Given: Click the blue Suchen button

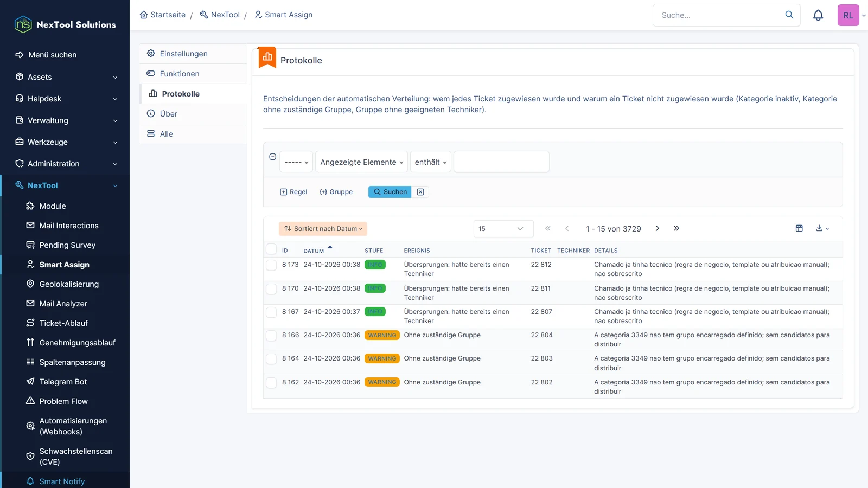Looking at the screenshot, I should click(x=390, y=192).
